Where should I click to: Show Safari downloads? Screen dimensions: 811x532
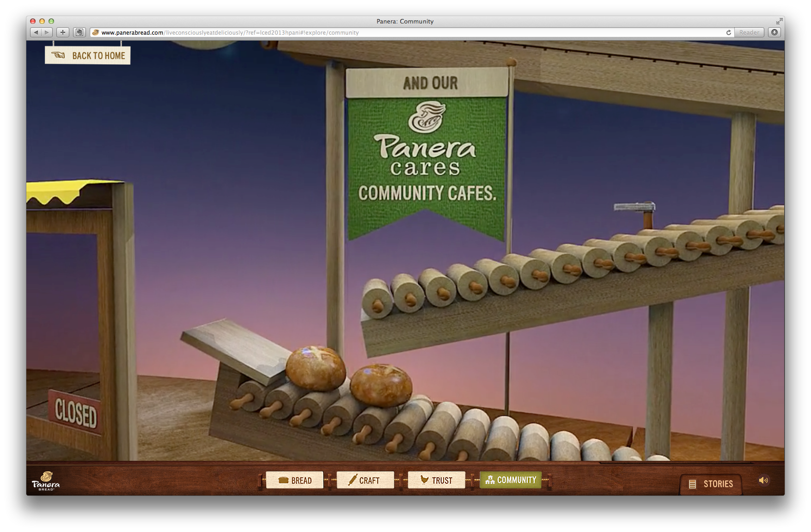[x=774, y=32]
